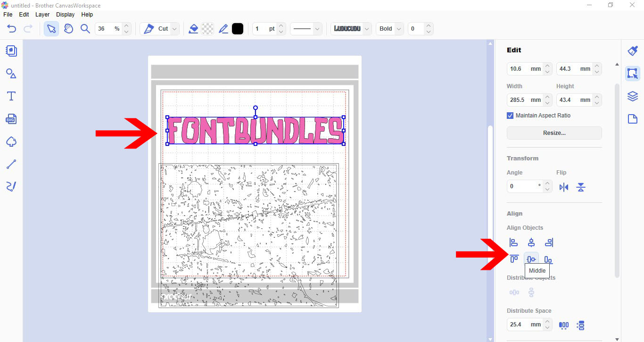Toggle Maintain Aspect Ratio checkbox
Image resolution: width=644 pixels, height=342 pixels.
(x=510, y=116)
